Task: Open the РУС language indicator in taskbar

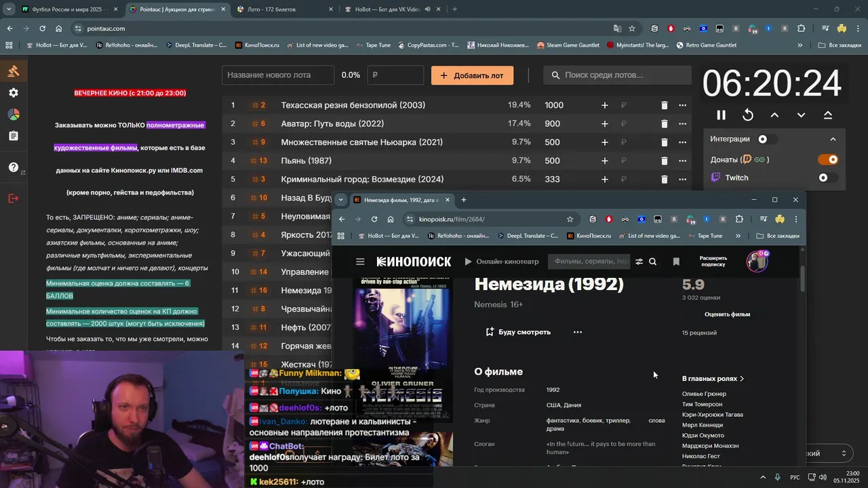Action: [795, 477]
